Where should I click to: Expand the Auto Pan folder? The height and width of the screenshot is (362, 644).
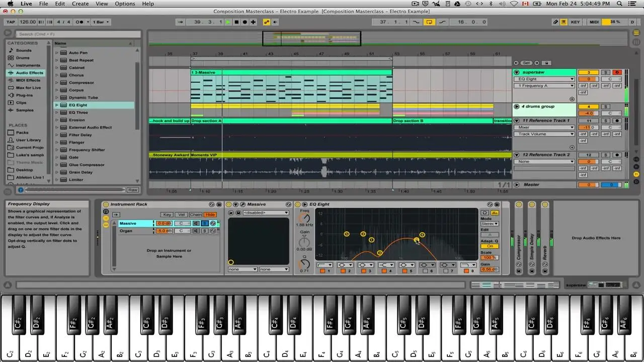click(56, 53)
